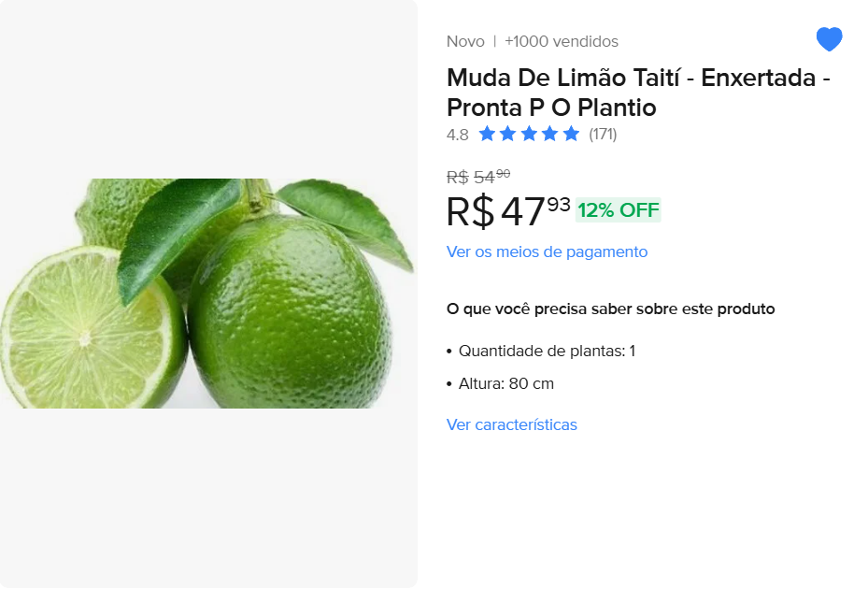Open "Ver os meios de pagamento" link

547,251
